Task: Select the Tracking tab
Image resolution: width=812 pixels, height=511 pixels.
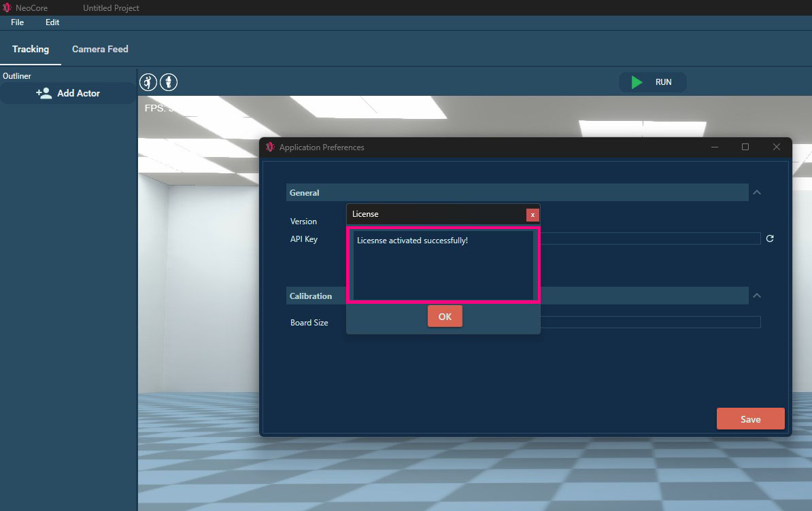Action: (31, 49)
